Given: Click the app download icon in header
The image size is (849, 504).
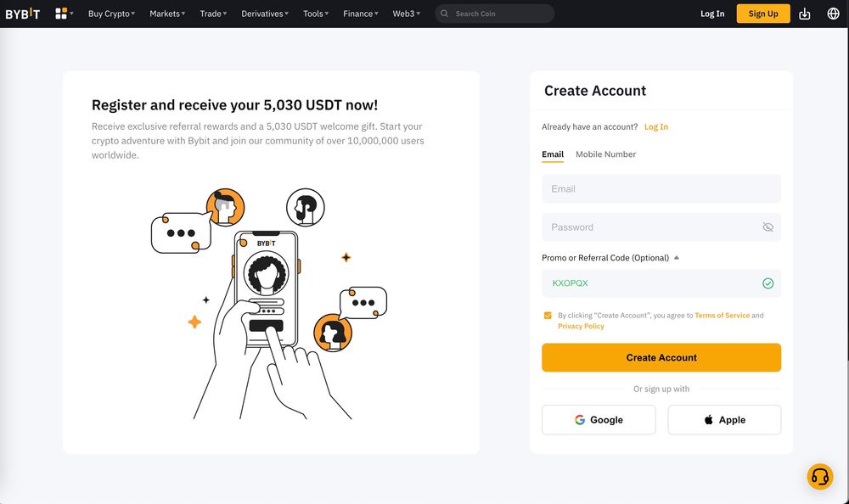Looking at the screenshot, I should pyautogui.click(x=804, y=14).
